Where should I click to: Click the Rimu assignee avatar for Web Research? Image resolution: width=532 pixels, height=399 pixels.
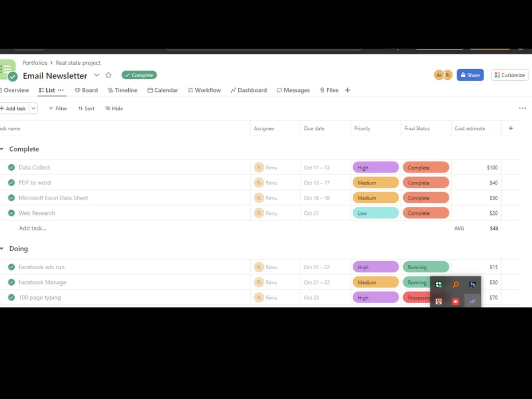point(259,213)
